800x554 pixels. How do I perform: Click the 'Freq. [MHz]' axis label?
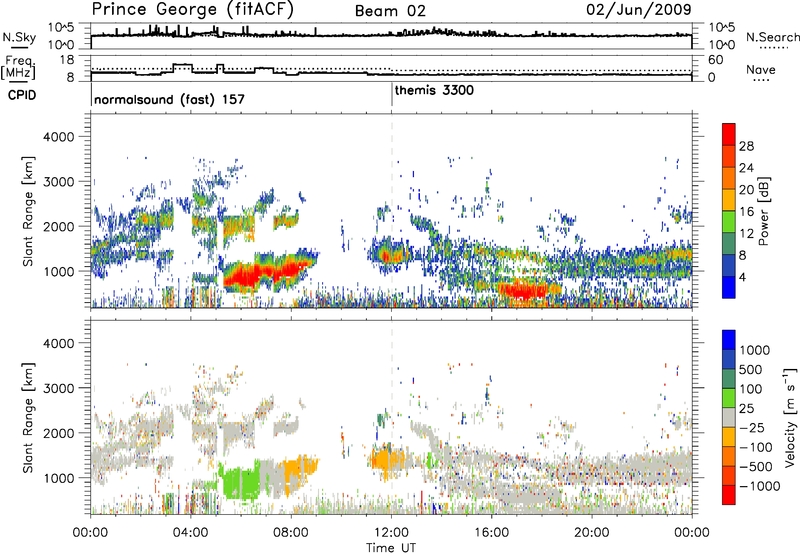point(19,68)
